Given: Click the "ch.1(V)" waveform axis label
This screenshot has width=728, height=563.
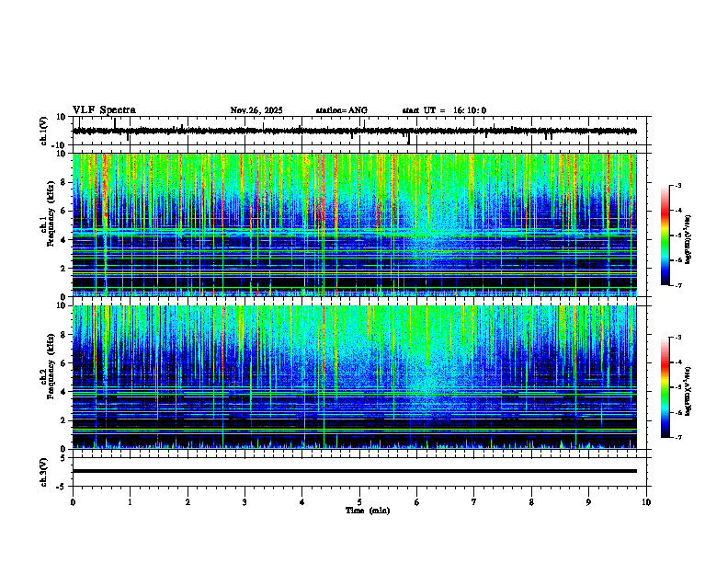Looking at the screenshot, I should [x=44, y=131].
